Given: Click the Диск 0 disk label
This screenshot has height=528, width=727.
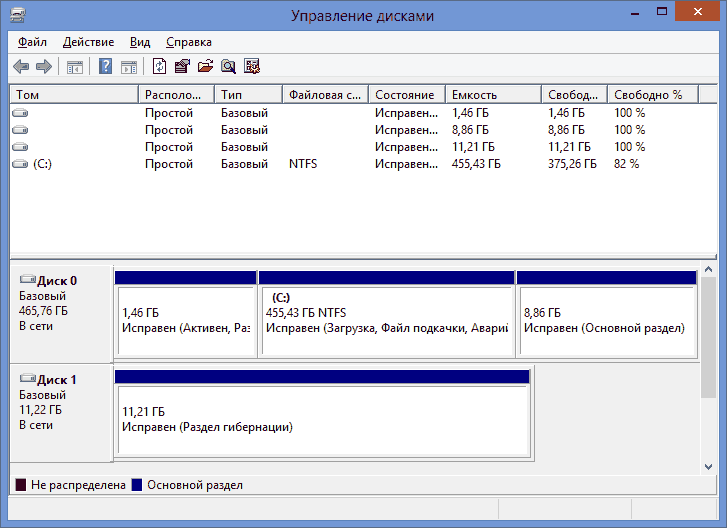Looking at the screenshot, I should point(57,281).
